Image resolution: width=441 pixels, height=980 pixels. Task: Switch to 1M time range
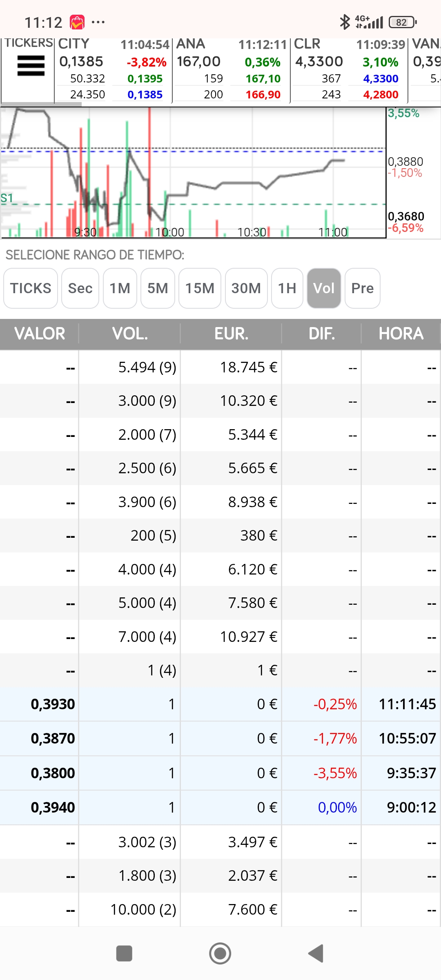(120, 288)
